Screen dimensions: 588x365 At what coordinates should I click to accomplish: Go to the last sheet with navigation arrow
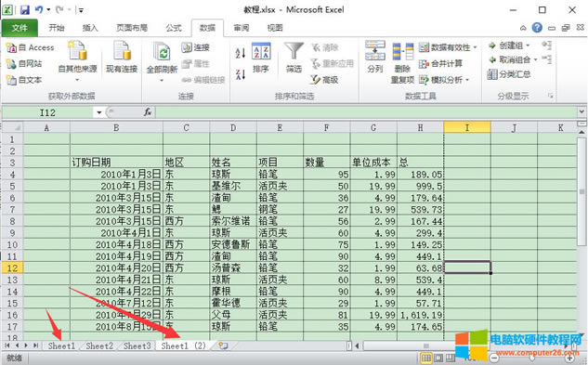point(35,345)
